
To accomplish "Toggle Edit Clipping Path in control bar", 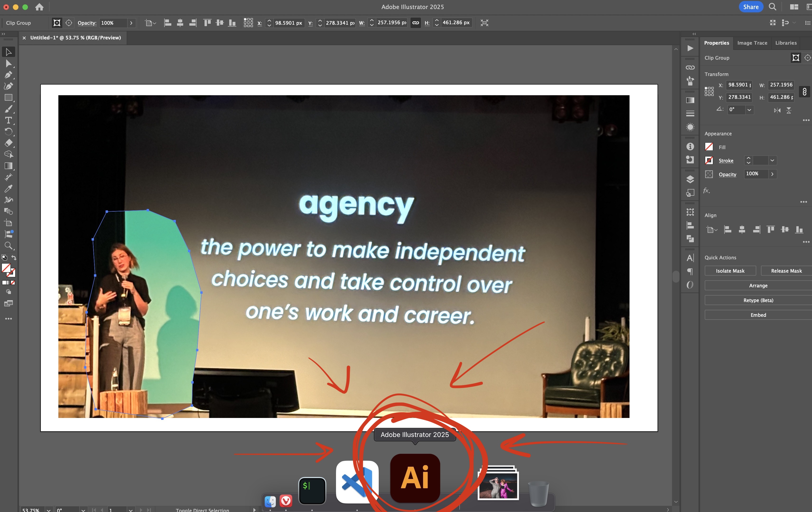I will [x=57, y=23].
